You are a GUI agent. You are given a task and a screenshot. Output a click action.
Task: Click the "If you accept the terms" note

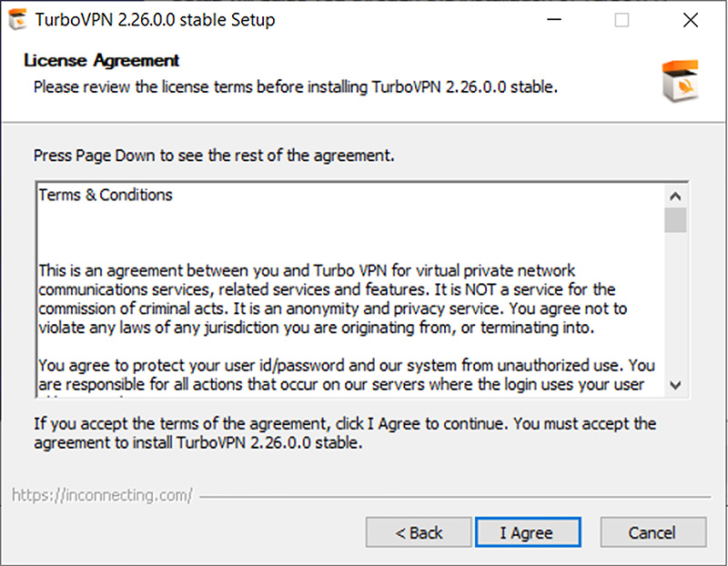[x=345, y=433]
